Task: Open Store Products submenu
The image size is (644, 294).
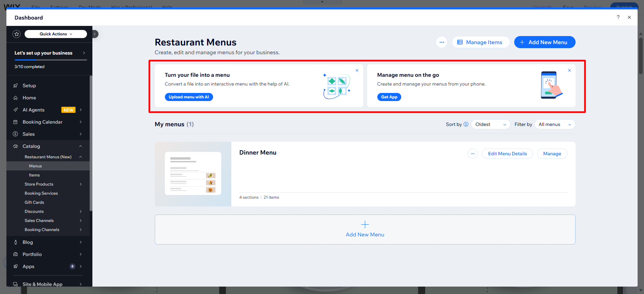Action: (x=48, y=184)
